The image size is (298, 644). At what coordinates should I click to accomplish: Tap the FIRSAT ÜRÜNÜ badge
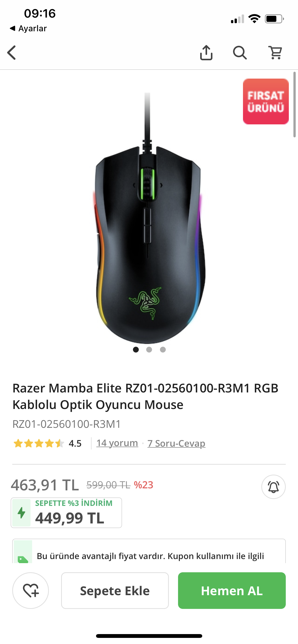[x=266, y=101]
